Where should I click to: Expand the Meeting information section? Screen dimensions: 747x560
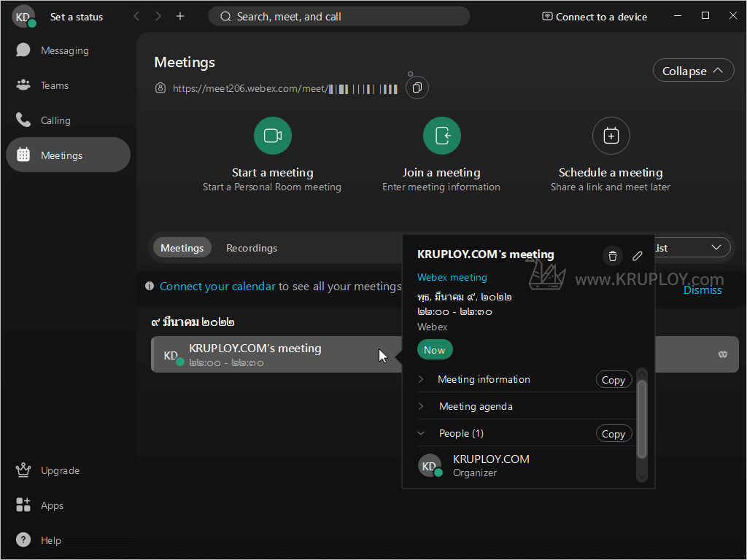tap(421, 379)
